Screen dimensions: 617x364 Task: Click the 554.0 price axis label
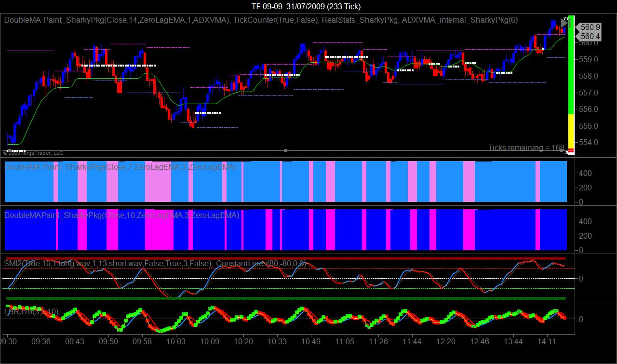tap(590, 143)
